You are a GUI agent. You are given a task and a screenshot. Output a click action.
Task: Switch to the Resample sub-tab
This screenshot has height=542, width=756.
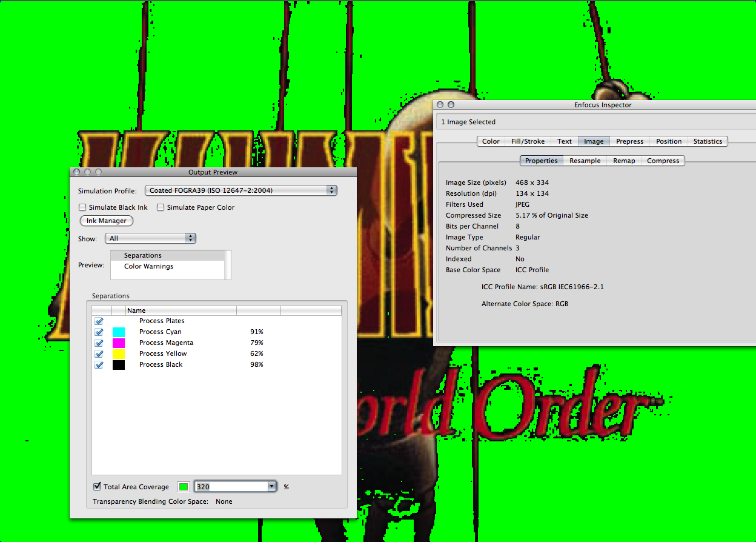pos(585,161)
